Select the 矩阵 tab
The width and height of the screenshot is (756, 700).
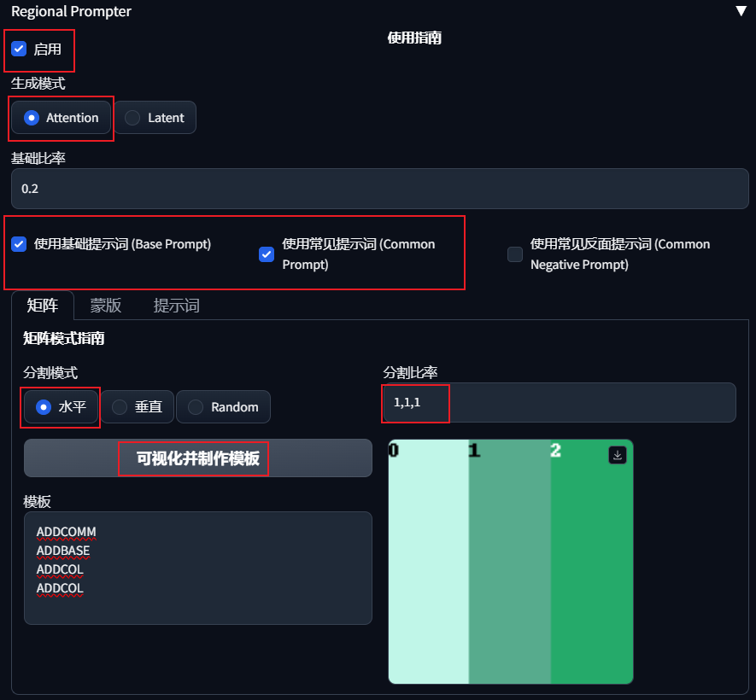[43, 305]
